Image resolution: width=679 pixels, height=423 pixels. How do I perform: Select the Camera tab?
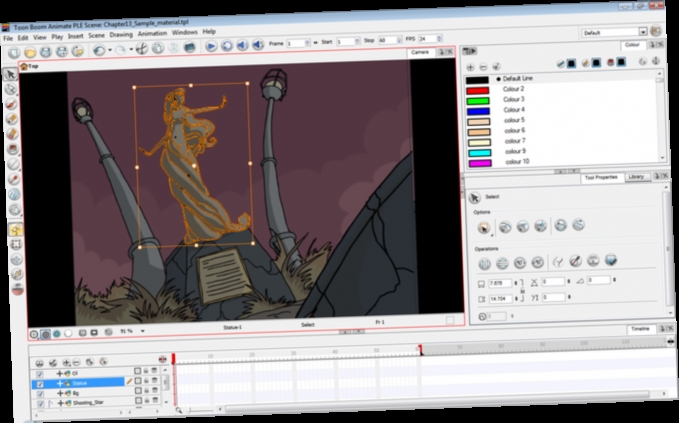(420, 52)
